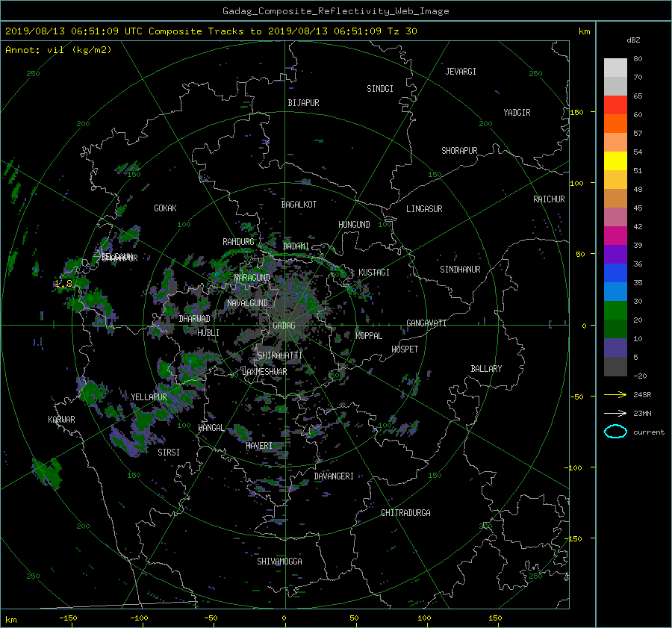Click the LAXMESHWAR city label
Viewport: 672px width, 628px height.
point(264,372)
